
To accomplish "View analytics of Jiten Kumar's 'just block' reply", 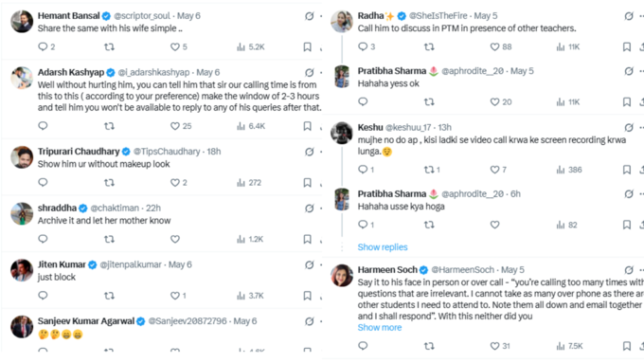I will coord(250,296).
